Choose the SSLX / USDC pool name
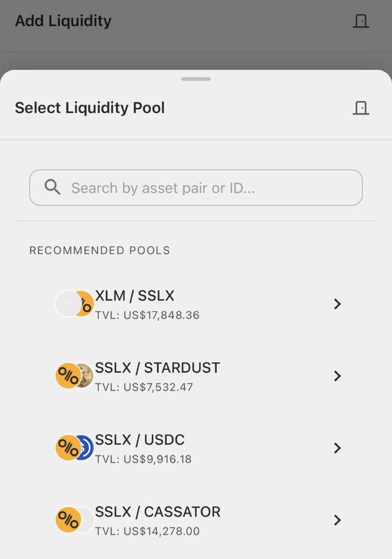The width and height of the screenshot is (392, 559). click(x=140, y=439)
